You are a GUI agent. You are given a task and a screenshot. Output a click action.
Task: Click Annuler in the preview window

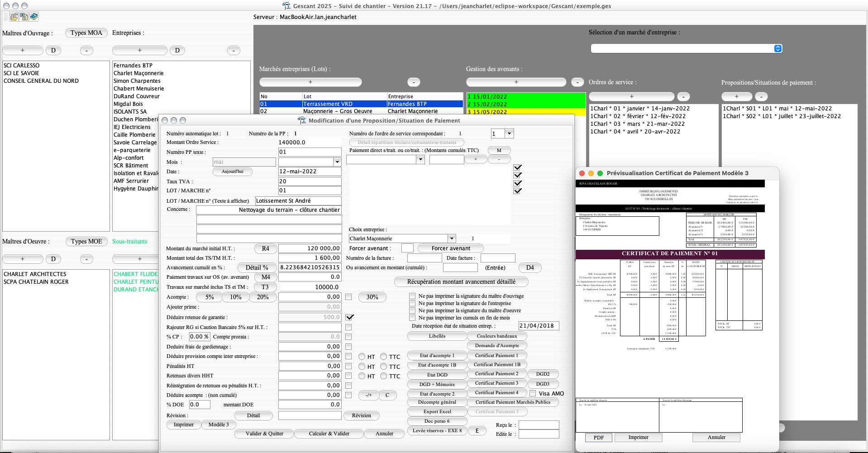(x=716, y=437)
